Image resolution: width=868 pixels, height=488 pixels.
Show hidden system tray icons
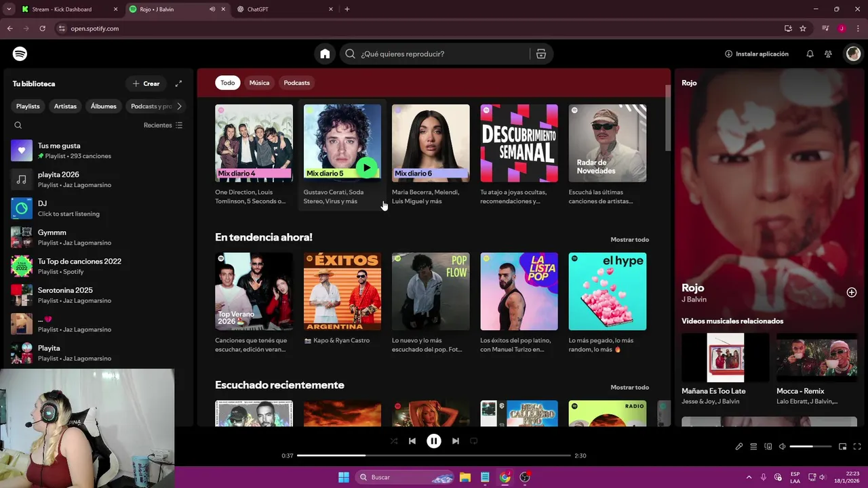tap(749, 477)
